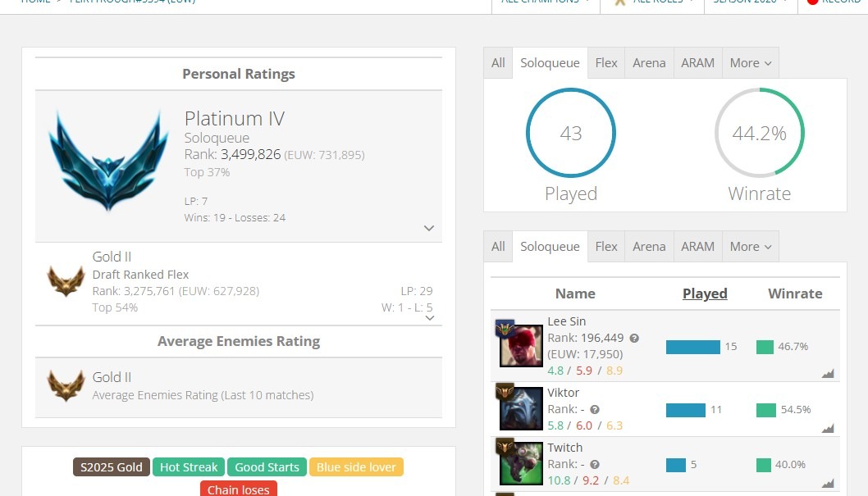Click the Blue side lover tag

pos(356,467)
